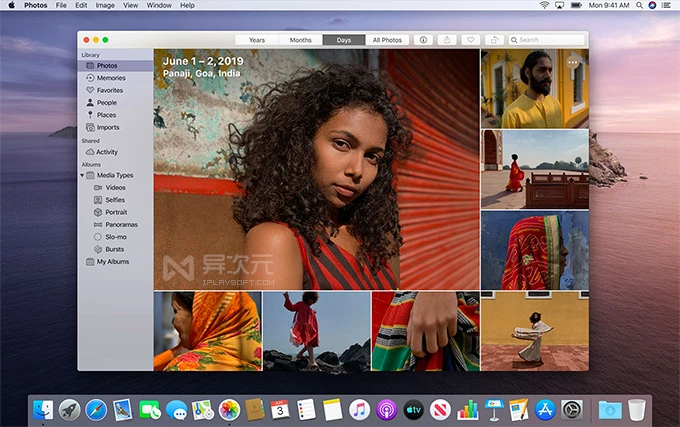680x427 pixels.
Task: Open Maps from the dock
Action: (203, 410)
